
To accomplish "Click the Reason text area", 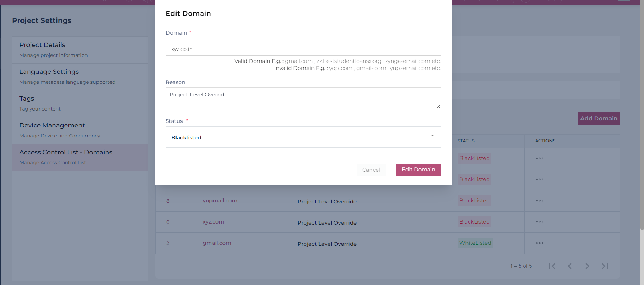I will tap(303, 98).
